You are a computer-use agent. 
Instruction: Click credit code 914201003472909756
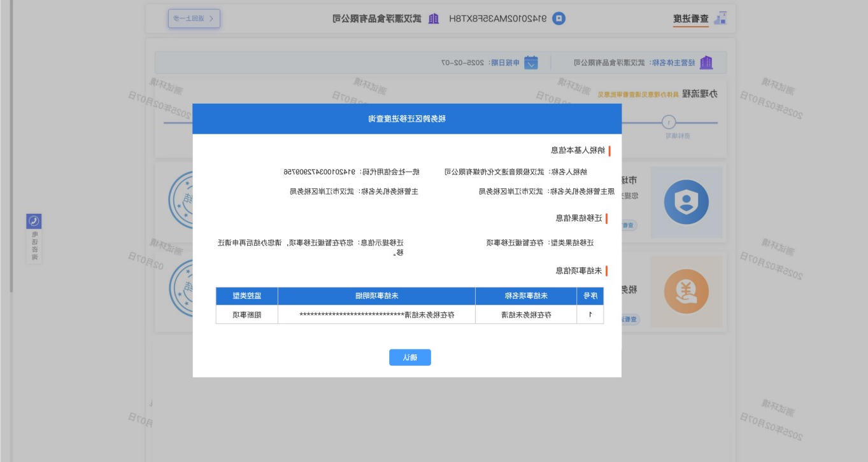click(x=320, y=172)
